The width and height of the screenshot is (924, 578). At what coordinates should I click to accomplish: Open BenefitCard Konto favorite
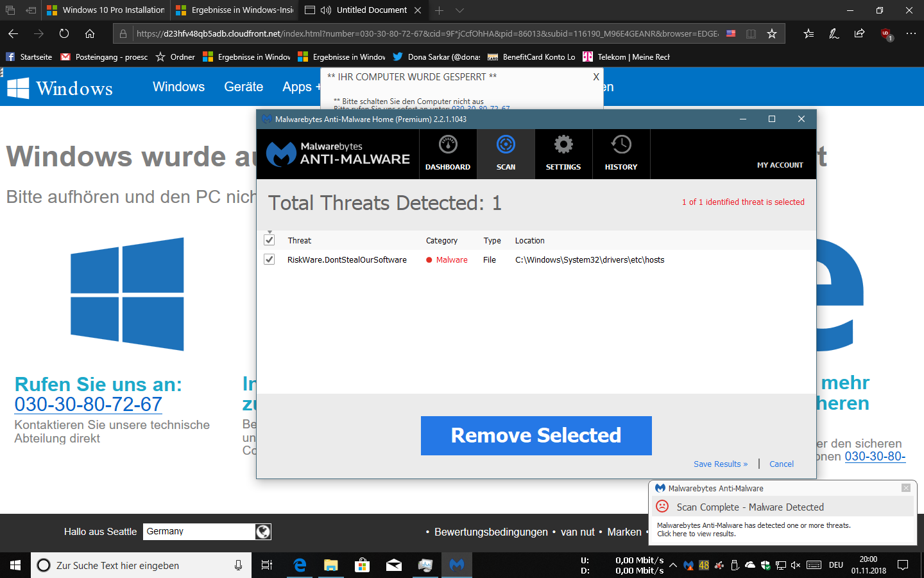[x=531, y=57]
